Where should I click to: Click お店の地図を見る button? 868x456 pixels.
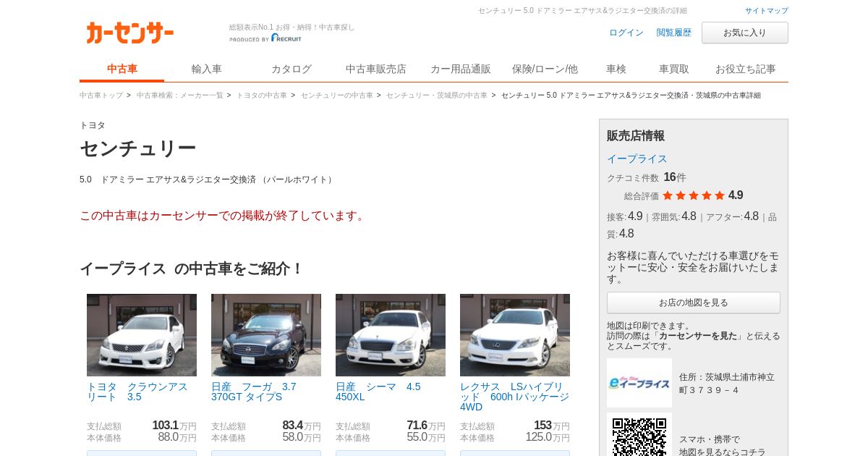click(x=694, y=303)
